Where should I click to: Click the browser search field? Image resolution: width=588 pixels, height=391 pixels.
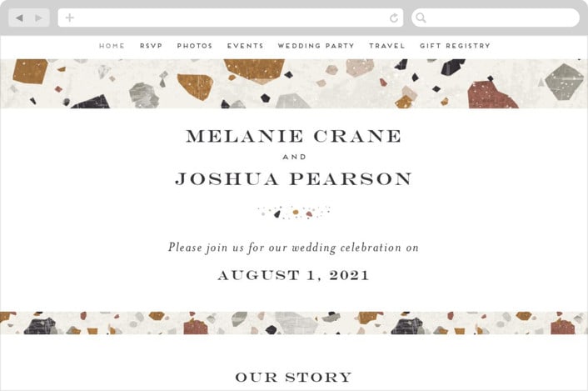[500, 18]
